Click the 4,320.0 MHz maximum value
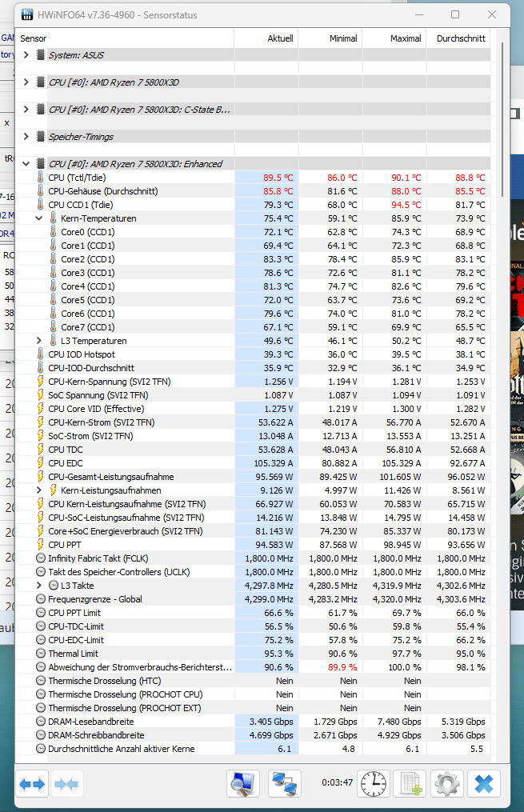 pos(397,599)
